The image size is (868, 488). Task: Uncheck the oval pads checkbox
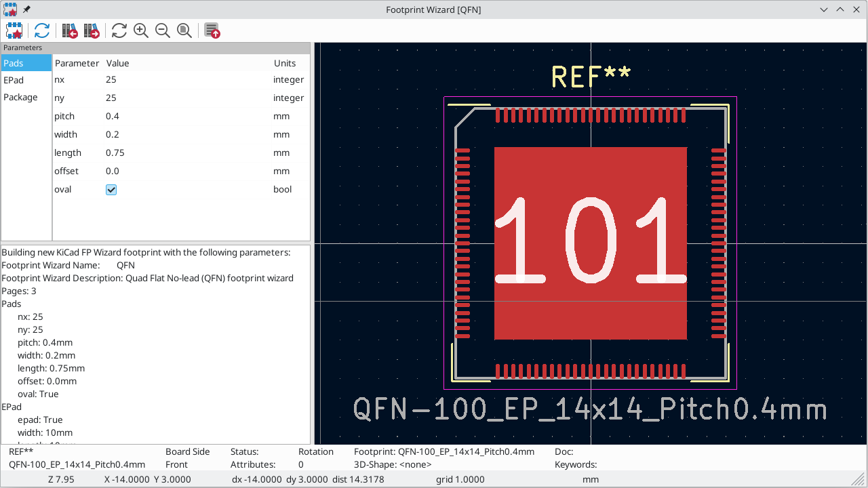click(x=111, y=190)
